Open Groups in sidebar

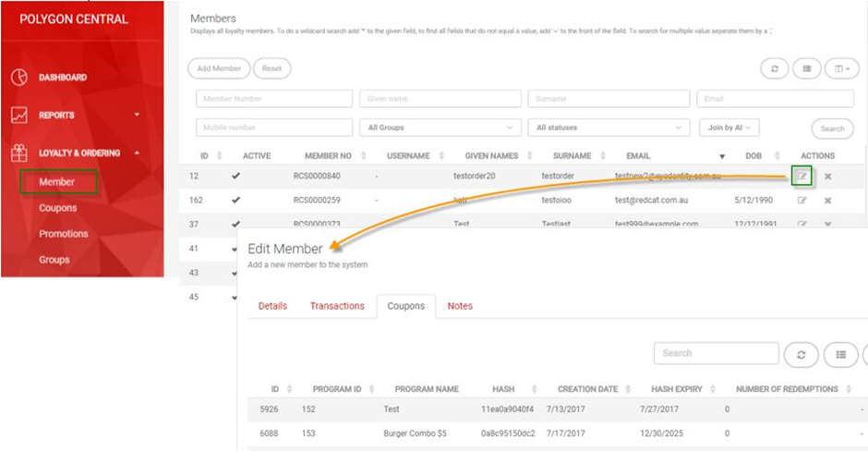click(x=54, y=260)
